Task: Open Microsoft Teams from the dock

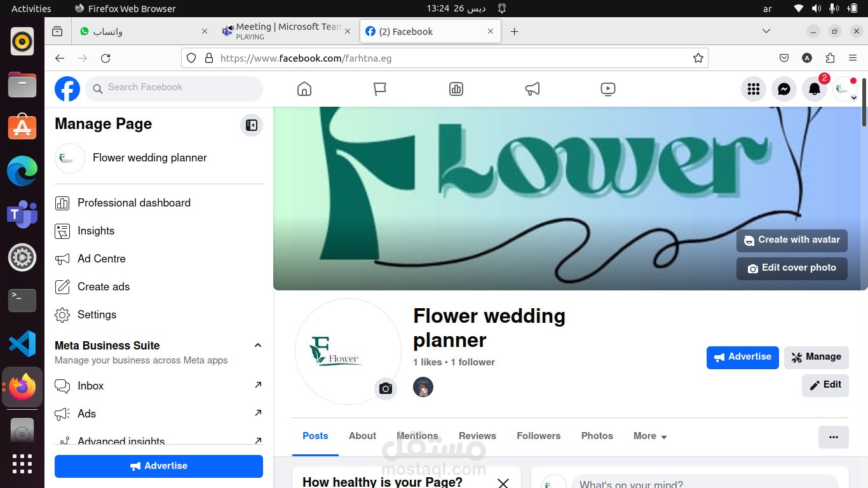Action: click(x=22, y=214)
